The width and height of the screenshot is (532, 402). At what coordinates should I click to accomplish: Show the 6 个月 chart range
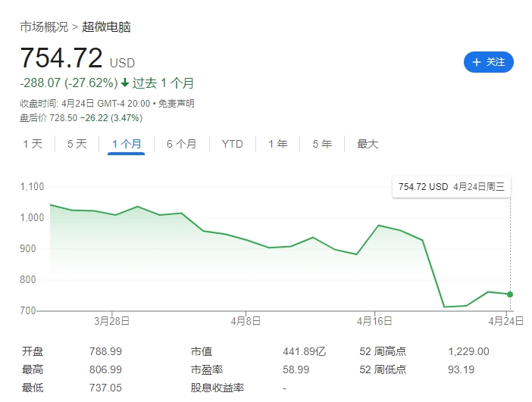[x=181, y=144]
